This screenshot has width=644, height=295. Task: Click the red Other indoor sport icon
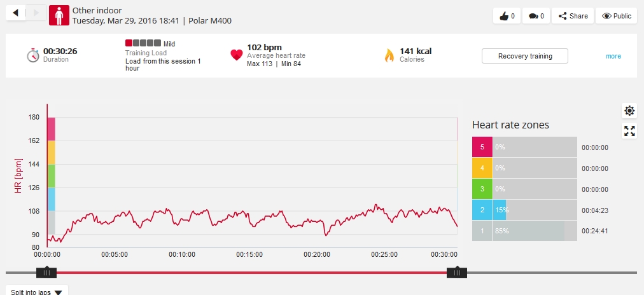click(x=59, y=15)
